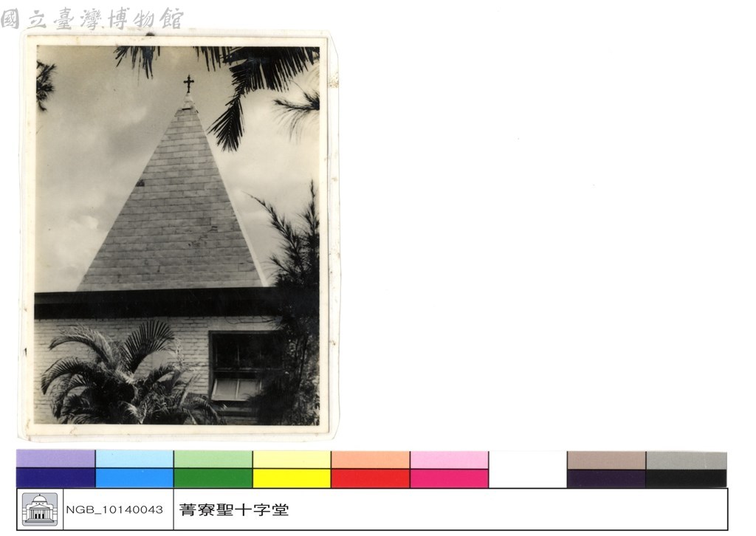Click the 國立臺灣博物館 watermark text
Image resolution: width=756 pixels, height=536 pixels.
tap(92, 19)
